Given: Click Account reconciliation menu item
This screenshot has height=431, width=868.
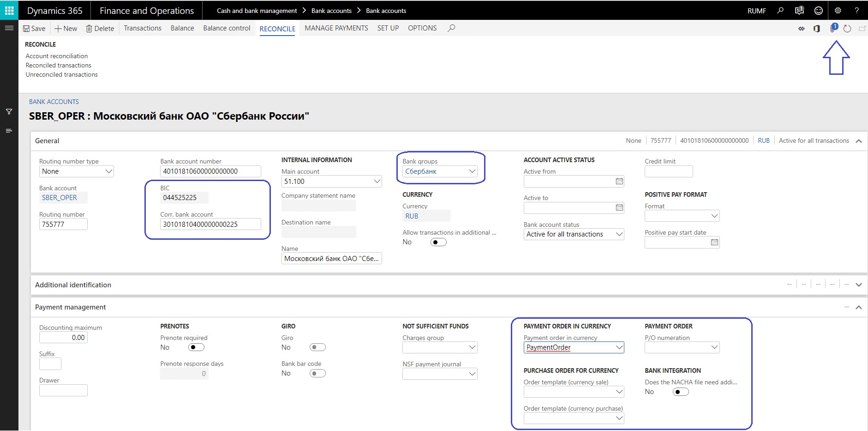Looking at the screenshot, I should 57,56.
